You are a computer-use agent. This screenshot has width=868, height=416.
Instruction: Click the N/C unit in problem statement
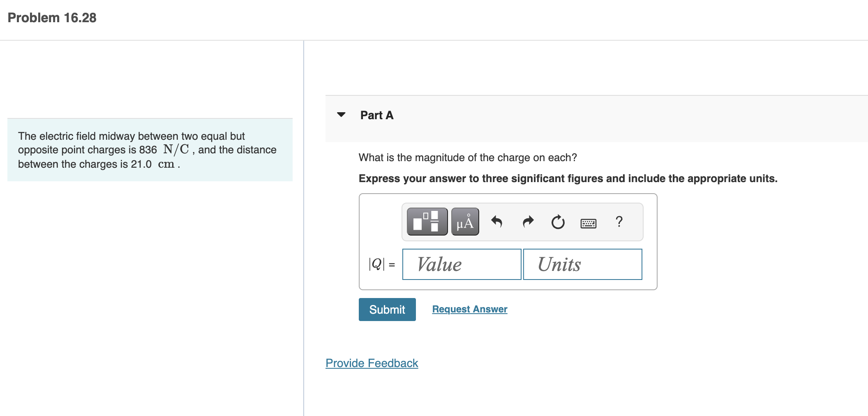176,150
